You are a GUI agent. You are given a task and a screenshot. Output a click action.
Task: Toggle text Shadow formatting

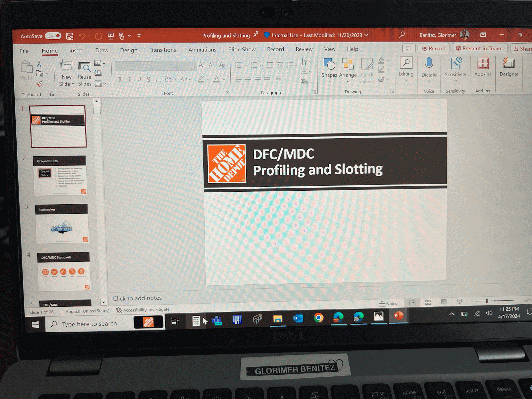pos(149,79)
